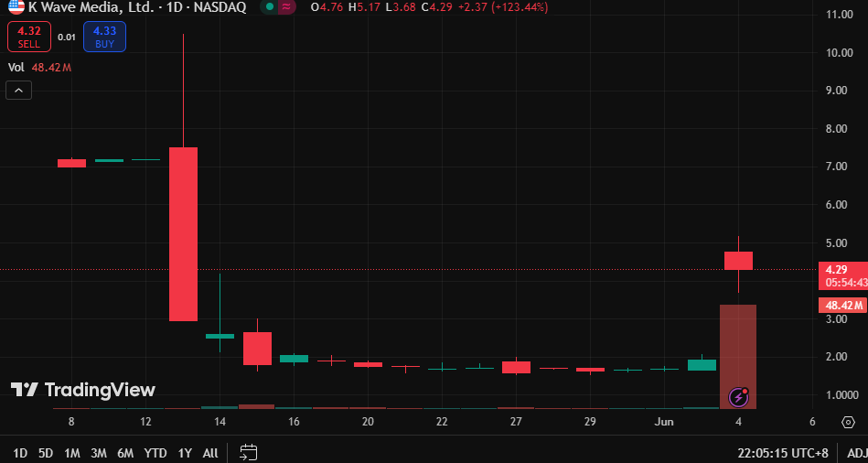Viewport: 868px width, 463px height.
Task: Click the 48.42 M volume axis label
Action: 842,306
